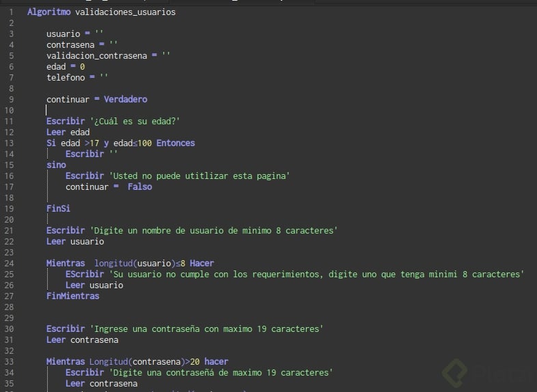Screen dimensions: 537x392
Task: Click the 'Falso' value on line 17
Action: point(140,187)
